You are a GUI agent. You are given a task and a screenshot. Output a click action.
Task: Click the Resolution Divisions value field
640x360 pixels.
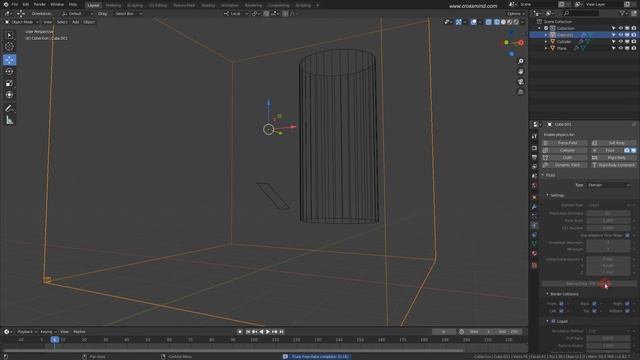(608, 213)
